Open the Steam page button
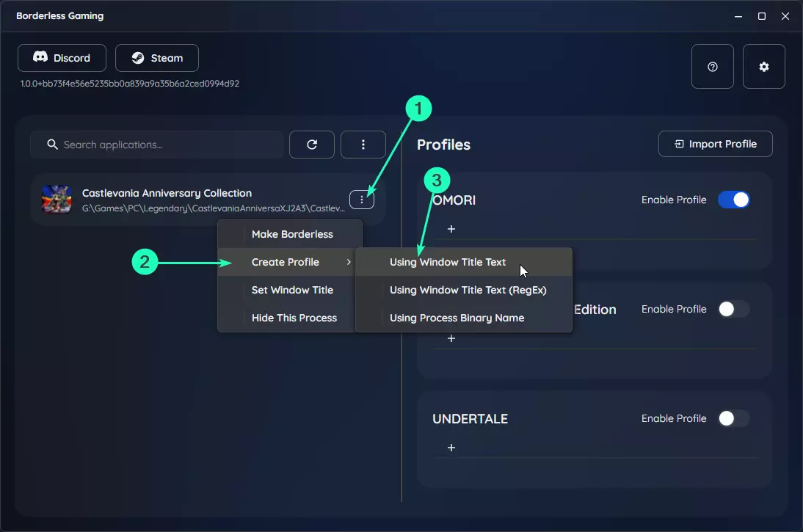The image size is (803, 532). coord(156,58)
